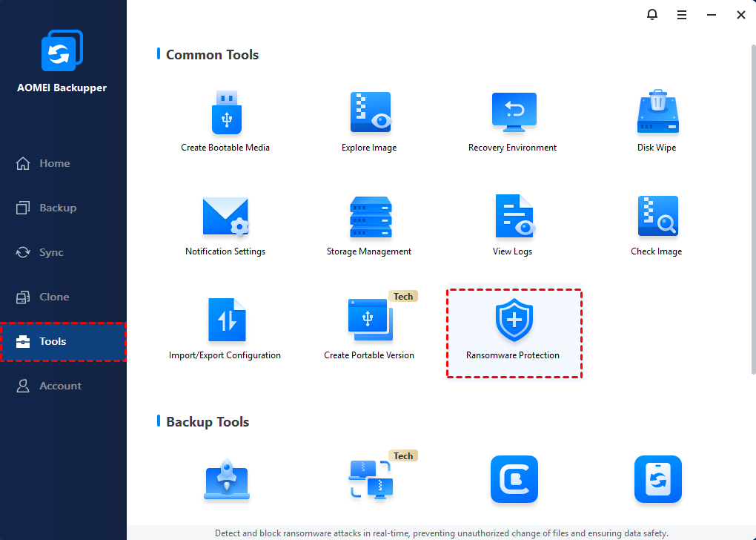
Task: Go to Home in sidebar
Action: (63, 164)
